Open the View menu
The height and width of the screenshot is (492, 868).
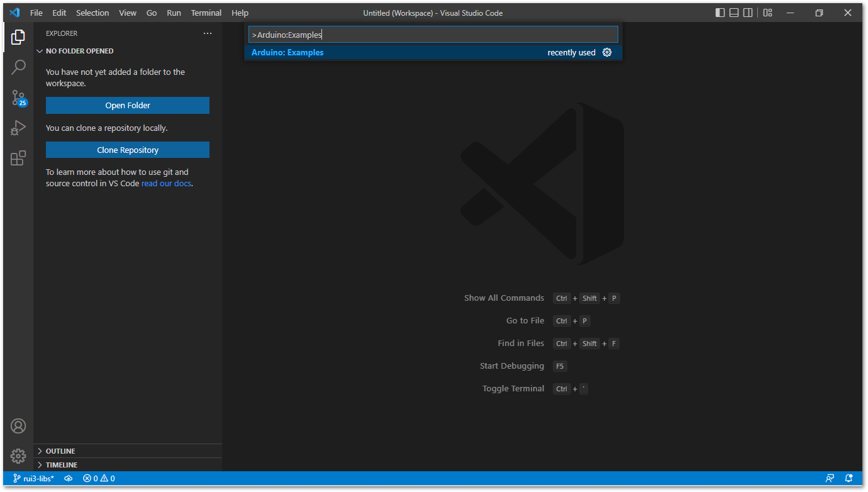click(128, 13)
